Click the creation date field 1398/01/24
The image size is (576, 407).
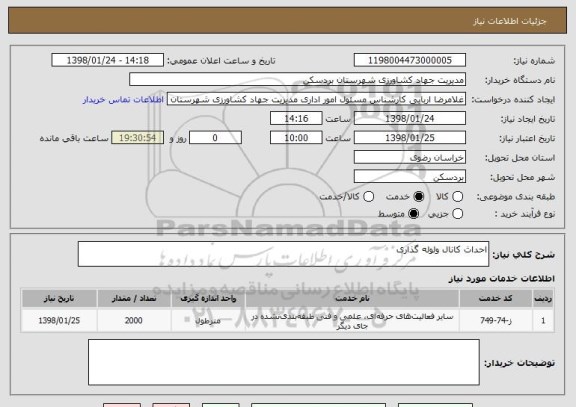(410, 119)
